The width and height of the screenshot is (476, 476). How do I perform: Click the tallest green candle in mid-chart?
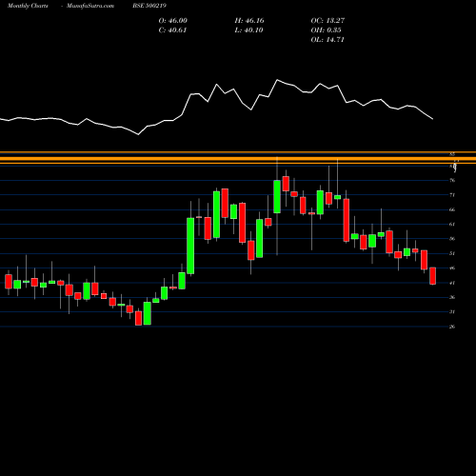pos(190,246)
